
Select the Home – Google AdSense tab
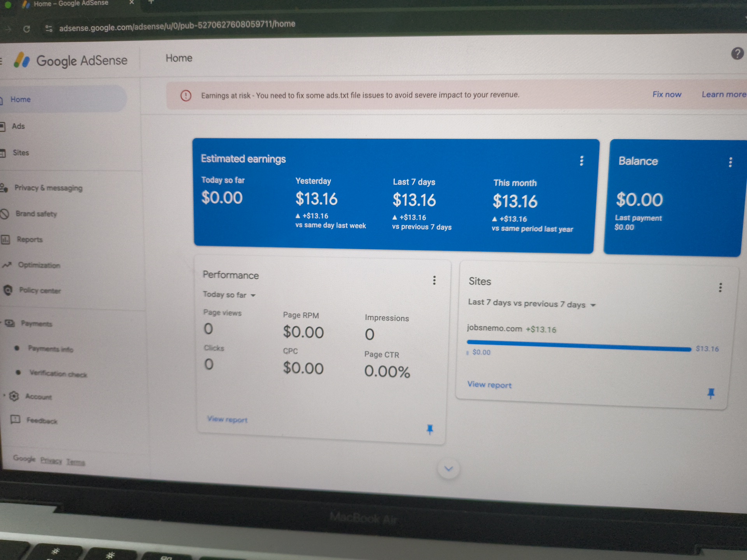[x=71, y=3]
